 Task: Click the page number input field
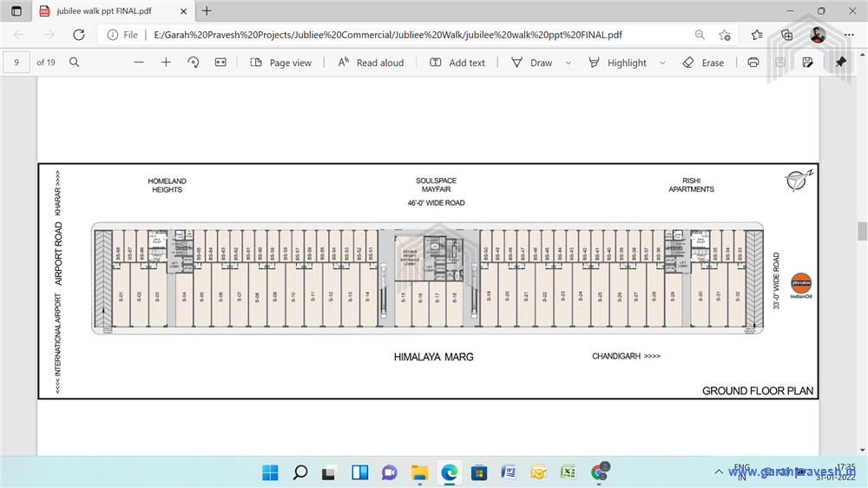tap(16, 63)
